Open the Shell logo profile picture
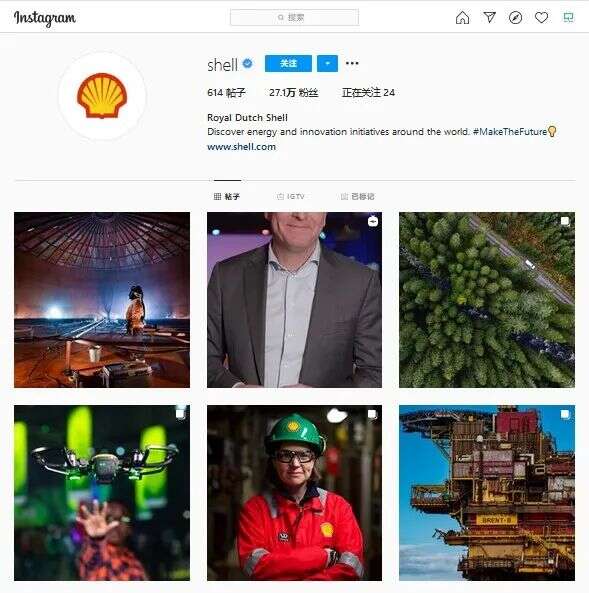589x593 pixels. coord(102,96)
